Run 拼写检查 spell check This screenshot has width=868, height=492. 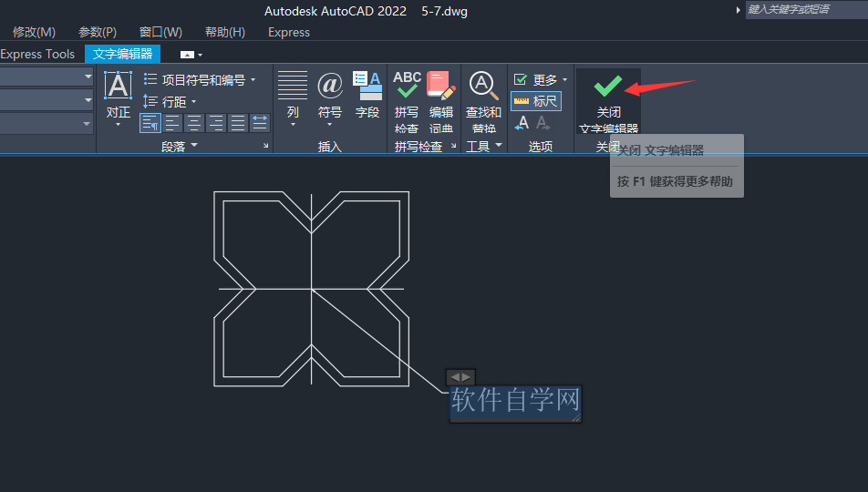[407, 102]
